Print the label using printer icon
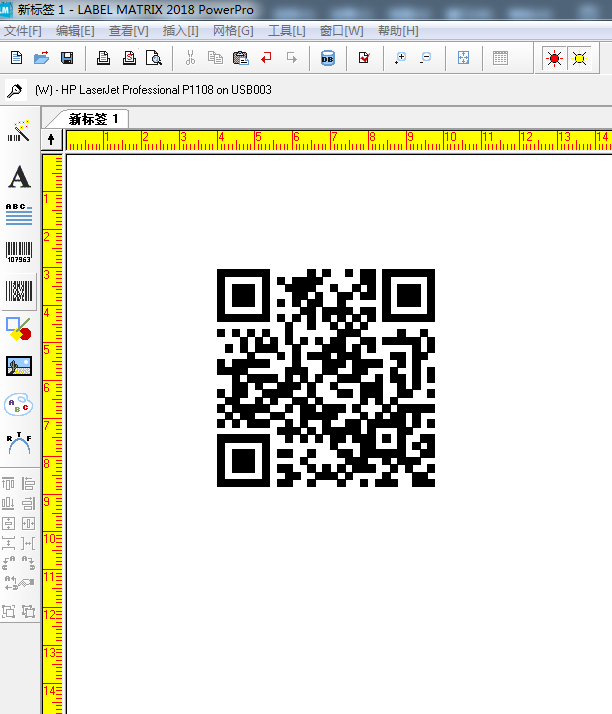 103,58
